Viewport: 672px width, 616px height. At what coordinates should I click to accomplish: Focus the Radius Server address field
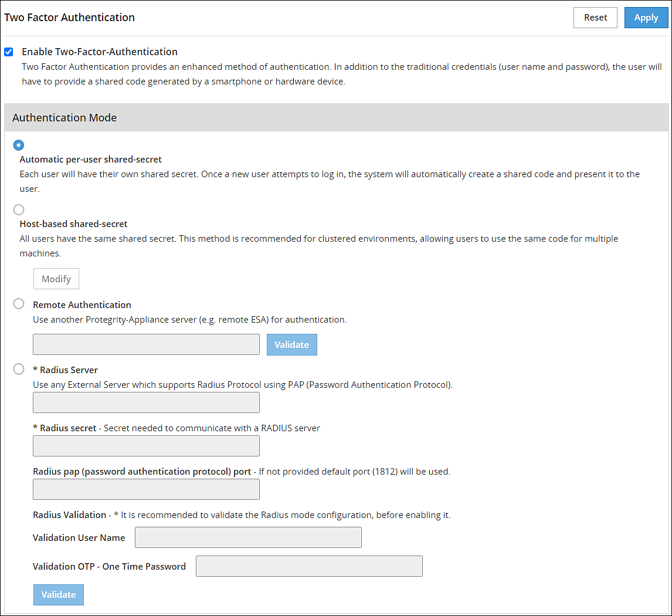[146, 402]
